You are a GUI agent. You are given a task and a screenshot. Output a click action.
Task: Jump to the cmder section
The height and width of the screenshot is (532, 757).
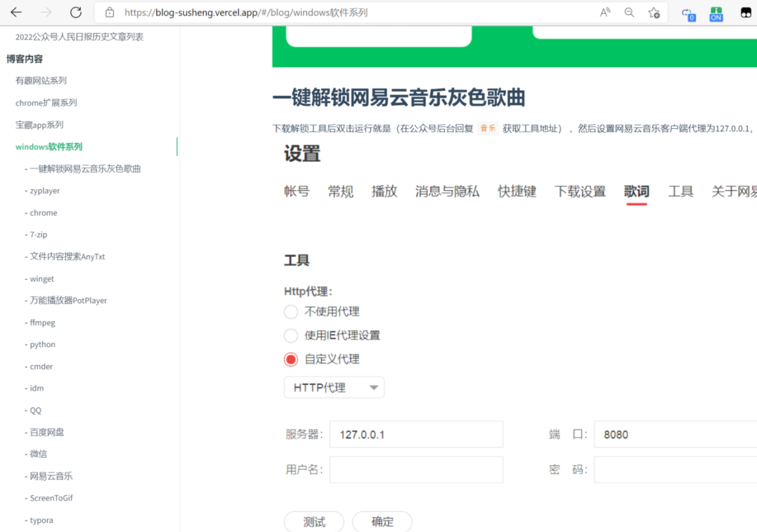41,367
